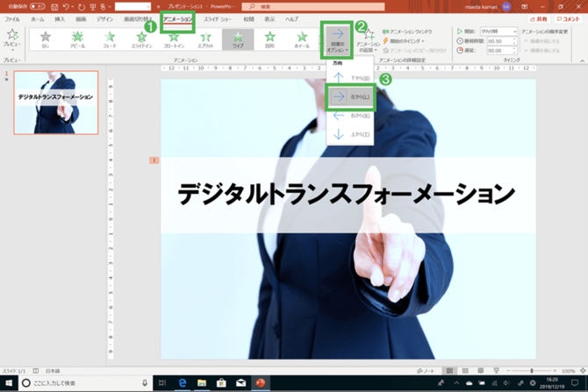This screenshot has width=588, height=392.
Task: Collapse the ribbon with the chevron
Action: 582,61
